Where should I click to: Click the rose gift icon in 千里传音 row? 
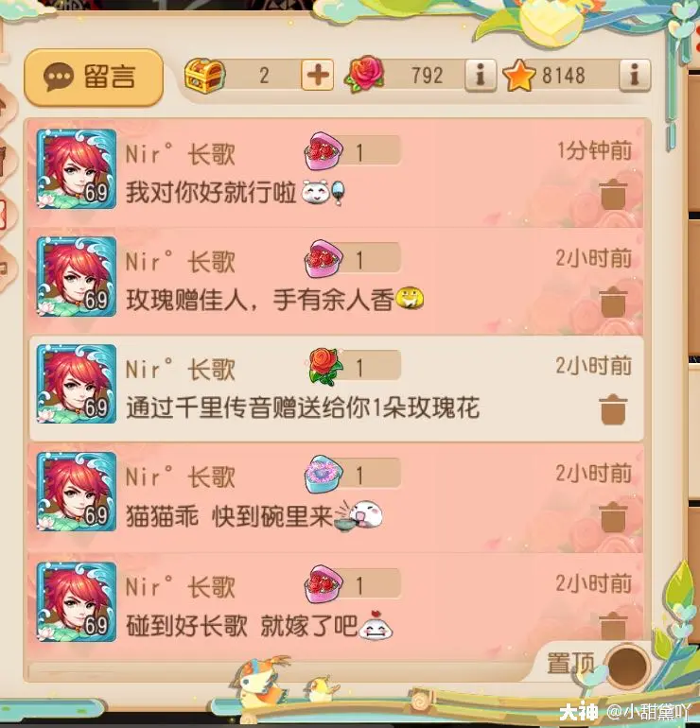pyautogui.click(x=326, y=366)
